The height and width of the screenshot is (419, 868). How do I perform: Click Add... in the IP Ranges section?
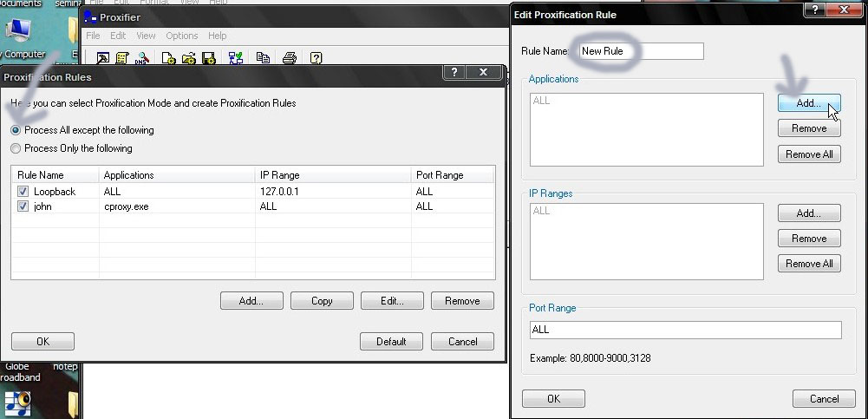809,213
